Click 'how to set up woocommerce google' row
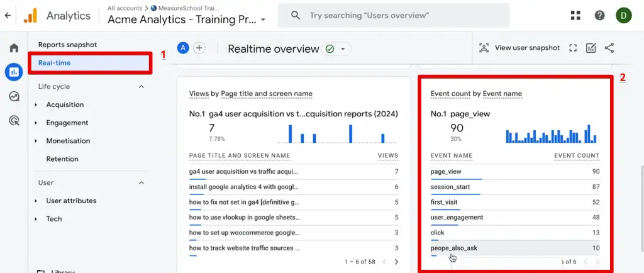Image resolution: width=644 pixels, height=273 pixels. point(293,233)
